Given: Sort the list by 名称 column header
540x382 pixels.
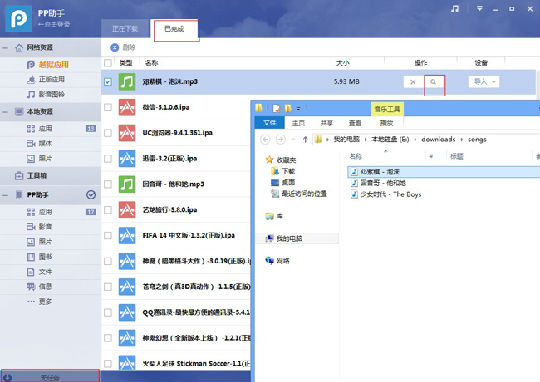Looking at the screenshot, I should pyautogui.click(x=151, y=63).
